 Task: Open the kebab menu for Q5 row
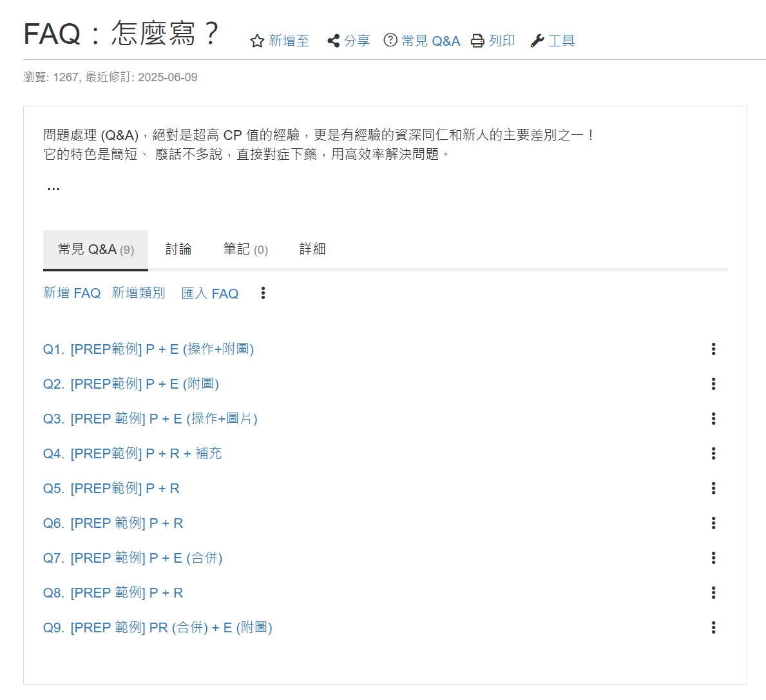point(713,488)
